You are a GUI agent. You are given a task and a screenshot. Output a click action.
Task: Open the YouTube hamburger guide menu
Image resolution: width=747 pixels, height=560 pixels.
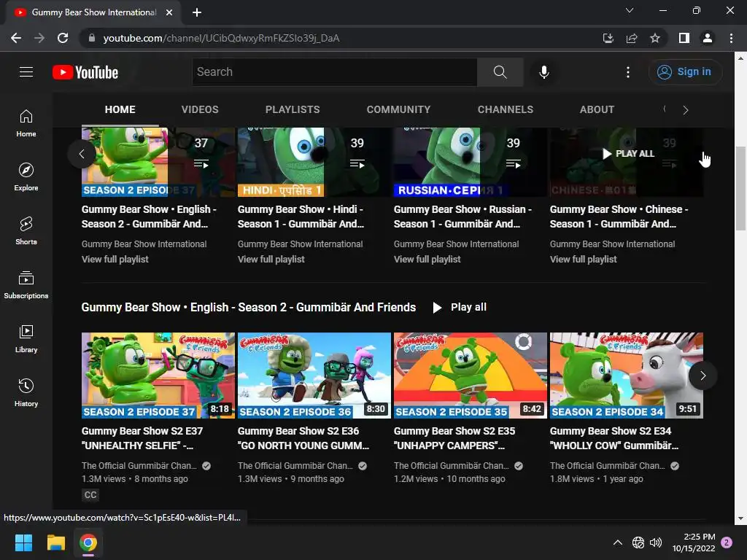pyautogui.click(x=26, y=72)
